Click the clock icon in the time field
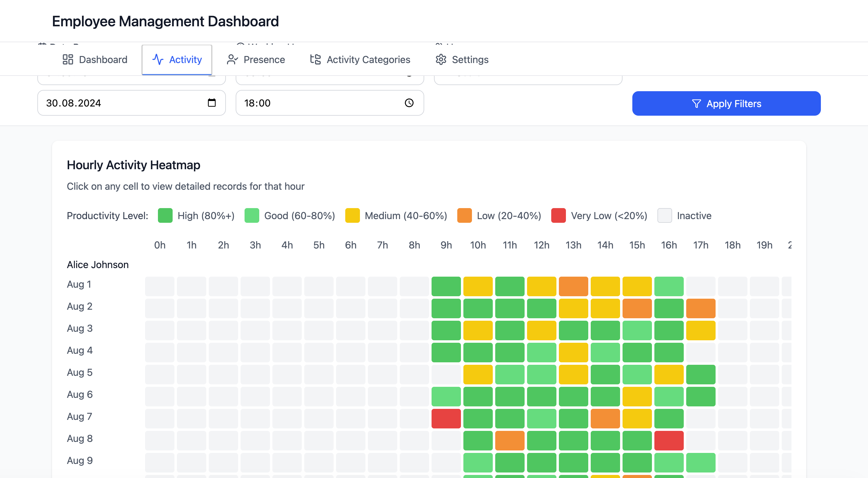This screenshot has height=478, width=868. point(409,103)
